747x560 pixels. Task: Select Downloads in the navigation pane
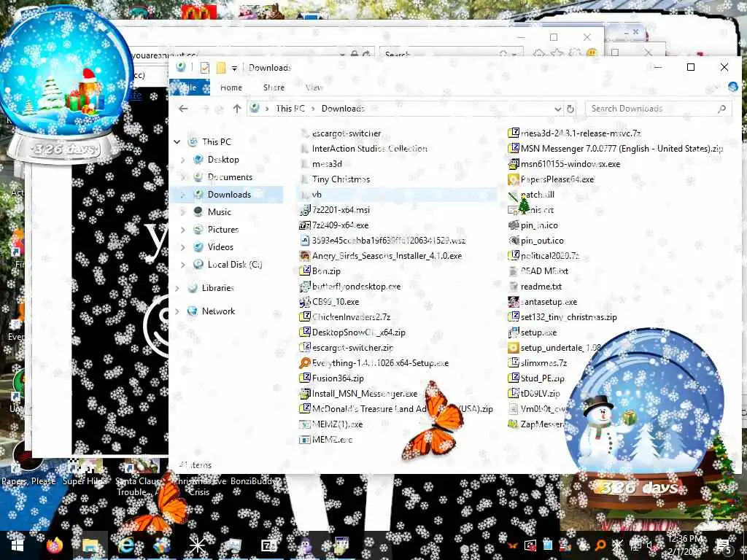pos(229,194)
